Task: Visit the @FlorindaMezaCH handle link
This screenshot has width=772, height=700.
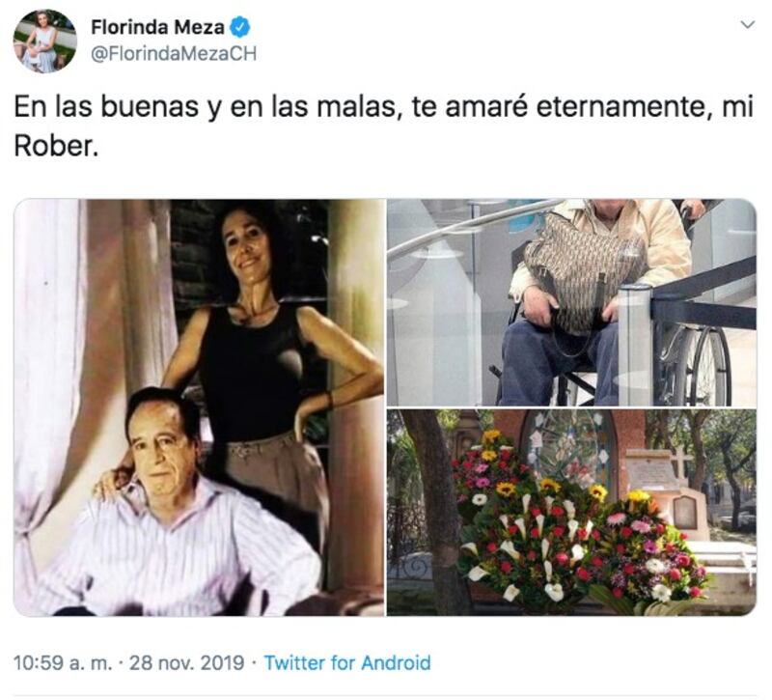Action: tap(174, 54)
